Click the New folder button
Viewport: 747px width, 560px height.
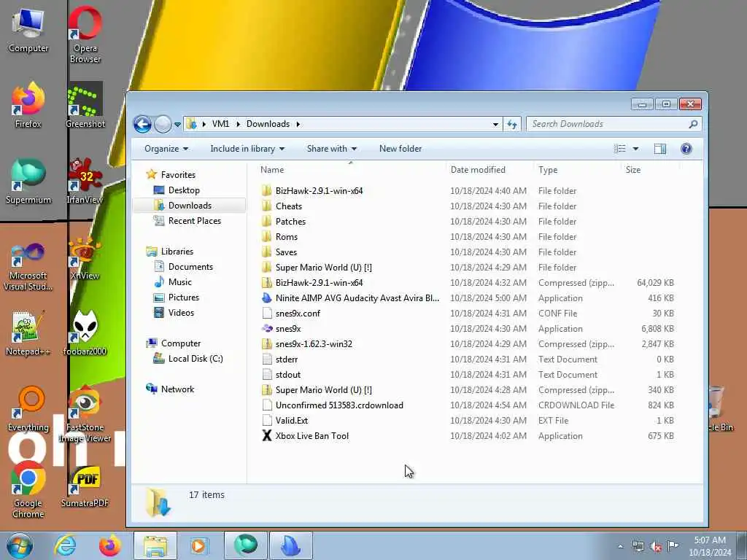click(x=400, y=149)
